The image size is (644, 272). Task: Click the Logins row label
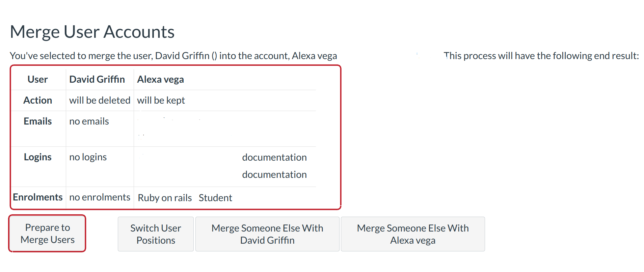(x=38, y=157)
